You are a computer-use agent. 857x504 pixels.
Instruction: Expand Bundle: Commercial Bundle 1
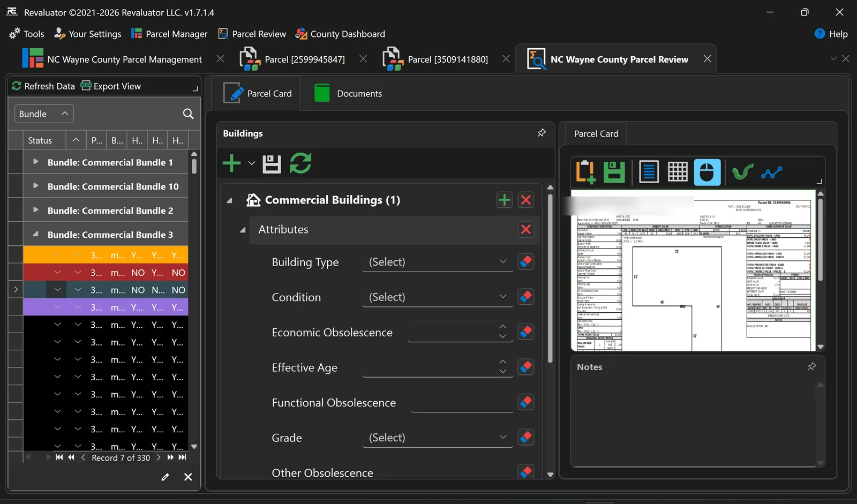coord(36,162)
